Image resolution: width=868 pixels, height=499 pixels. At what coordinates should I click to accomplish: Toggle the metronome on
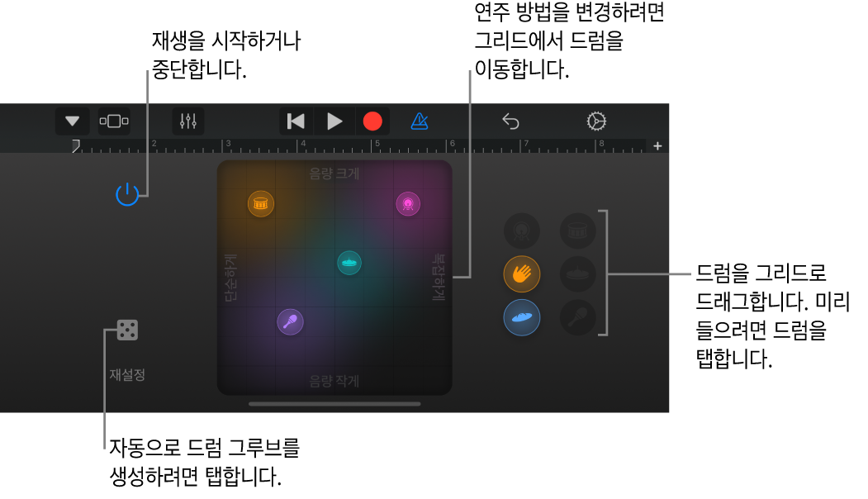(x=420, y=121)
